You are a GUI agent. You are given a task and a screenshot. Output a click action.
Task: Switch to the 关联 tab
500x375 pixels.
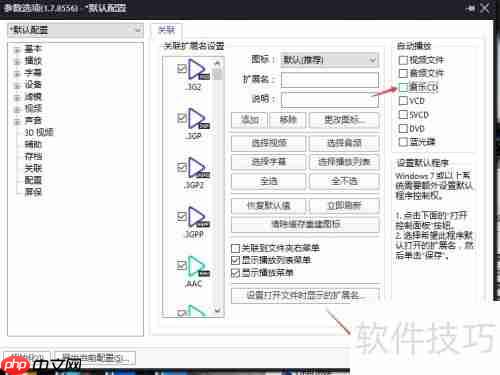166,30
